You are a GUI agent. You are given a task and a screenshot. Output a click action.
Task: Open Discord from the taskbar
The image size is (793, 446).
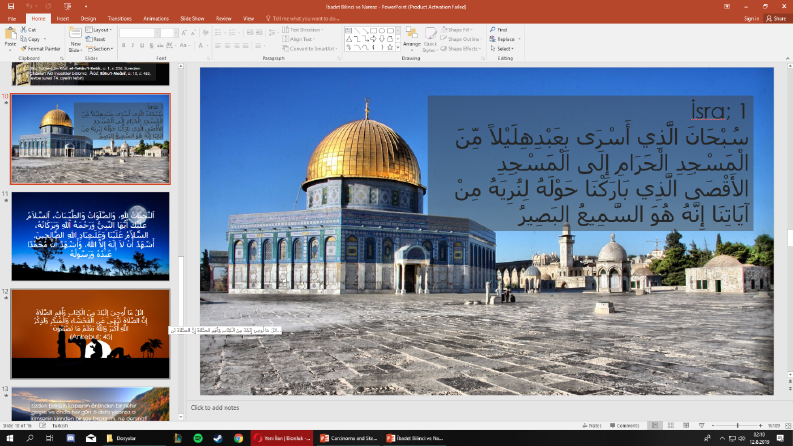(70, 438)
